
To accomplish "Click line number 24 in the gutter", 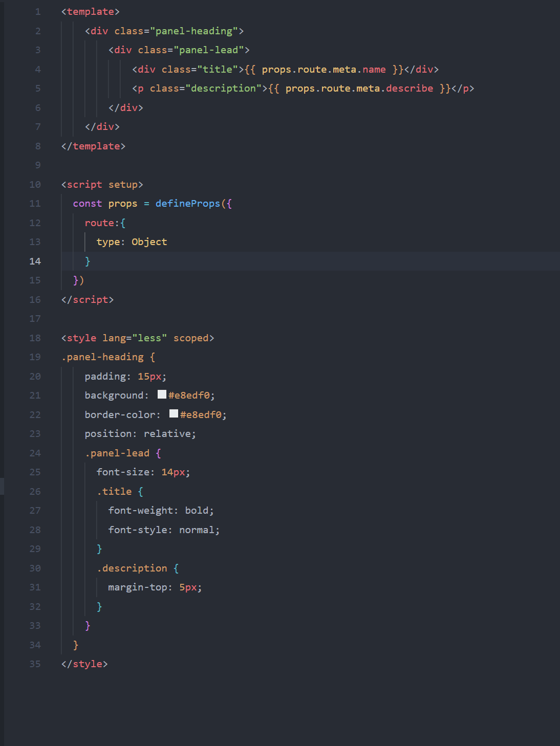I will coord(35,453).
